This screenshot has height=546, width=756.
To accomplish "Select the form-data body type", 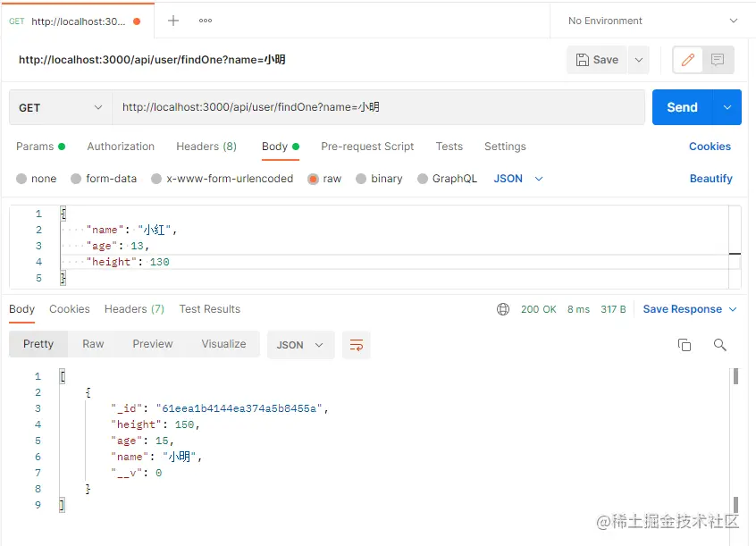I will 104,179.
